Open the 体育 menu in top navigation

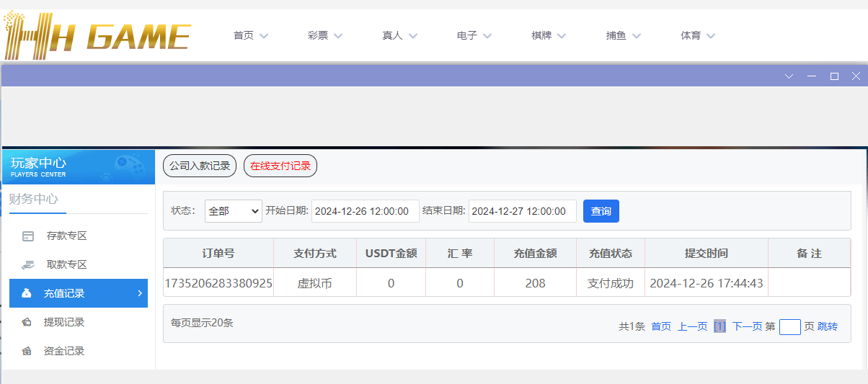tap(697, 35)
